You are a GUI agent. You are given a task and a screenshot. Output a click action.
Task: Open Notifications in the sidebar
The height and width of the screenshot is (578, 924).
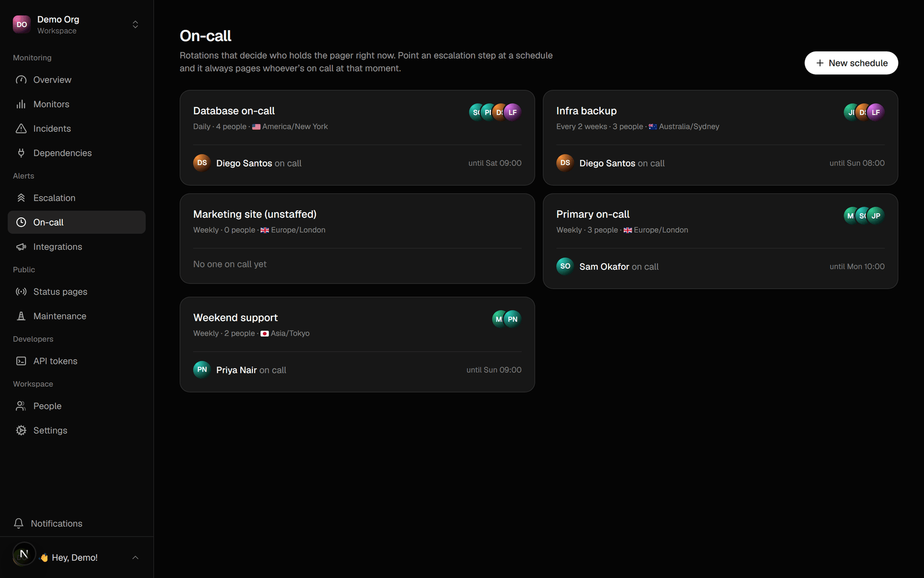pyautogui.click(x=77, y=523)
